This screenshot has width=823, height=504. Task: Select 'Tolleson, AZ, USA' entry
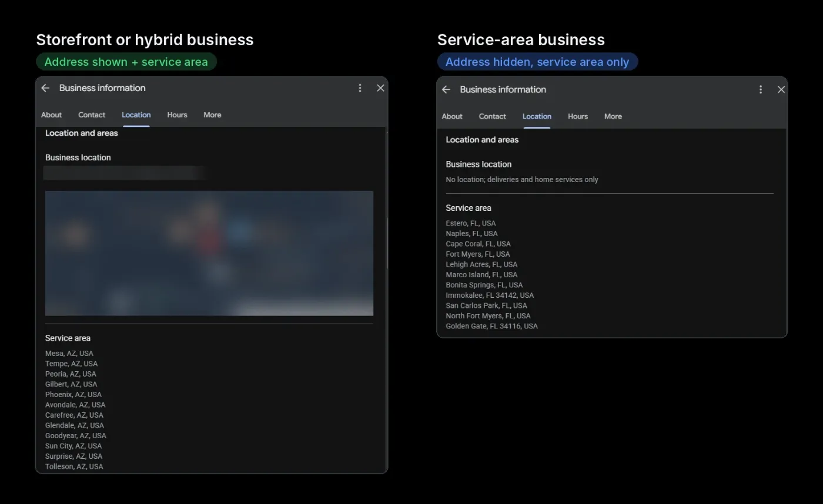coord(74,466)
